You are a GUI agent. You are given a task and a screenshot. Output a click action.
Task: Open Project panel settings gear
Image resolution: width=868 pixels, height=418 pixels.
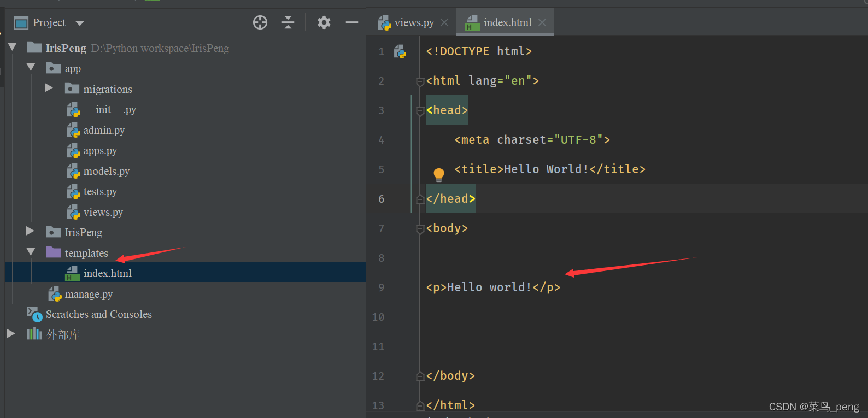[324, 22]
